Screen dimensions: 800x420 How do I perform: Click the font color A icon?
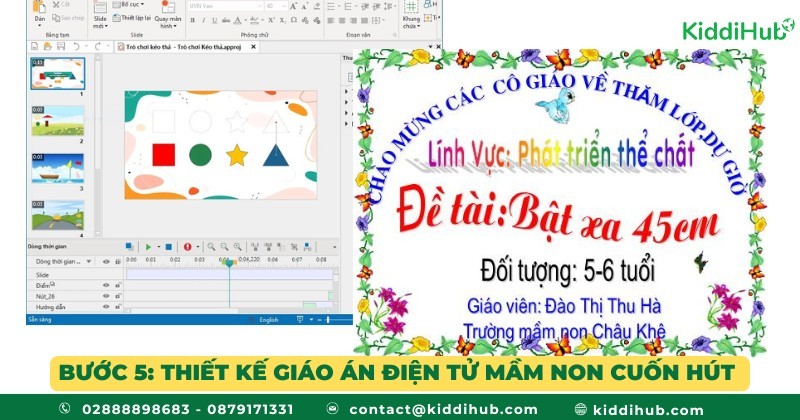(237, 20)
